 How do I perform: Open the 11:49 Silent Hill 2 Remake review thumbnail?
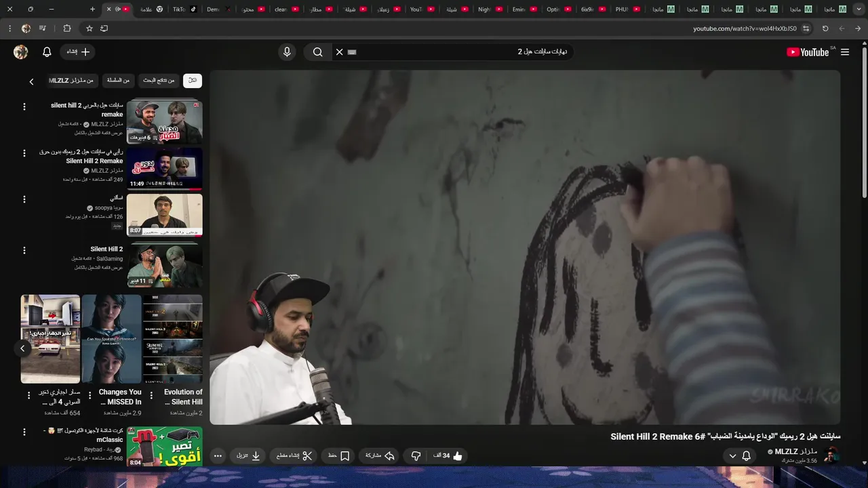(x=164, y=169)
